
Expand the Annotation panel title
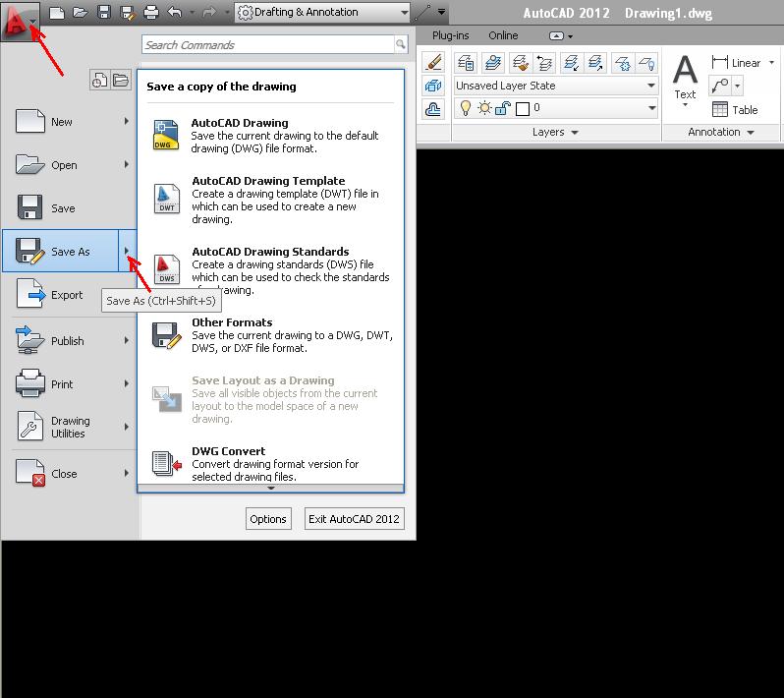click(720, 132)
